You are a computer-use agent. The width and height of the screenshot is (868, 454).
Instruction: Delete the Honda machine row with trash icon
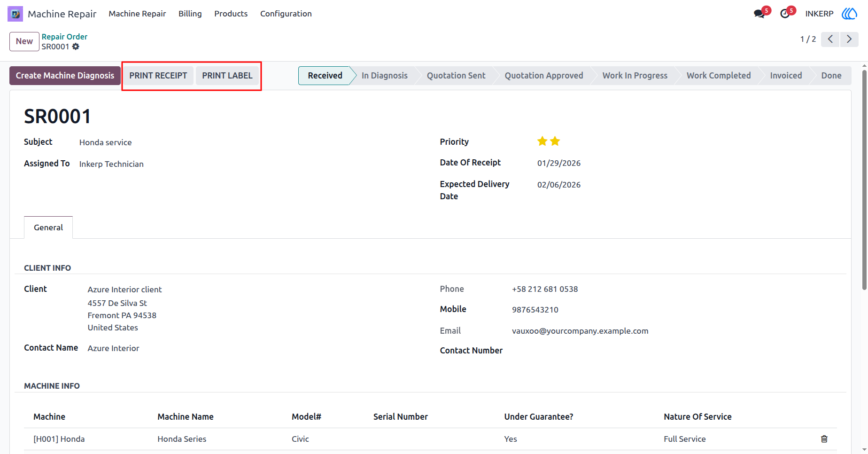coord(824,439)
